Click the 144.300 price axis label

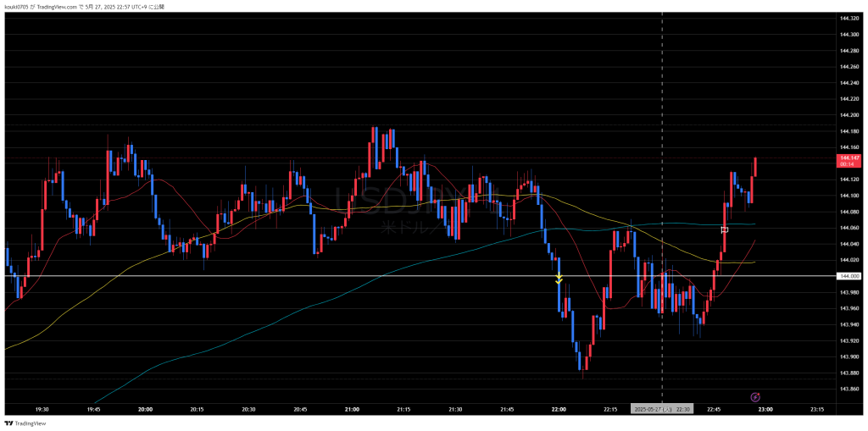coord(849,34)
